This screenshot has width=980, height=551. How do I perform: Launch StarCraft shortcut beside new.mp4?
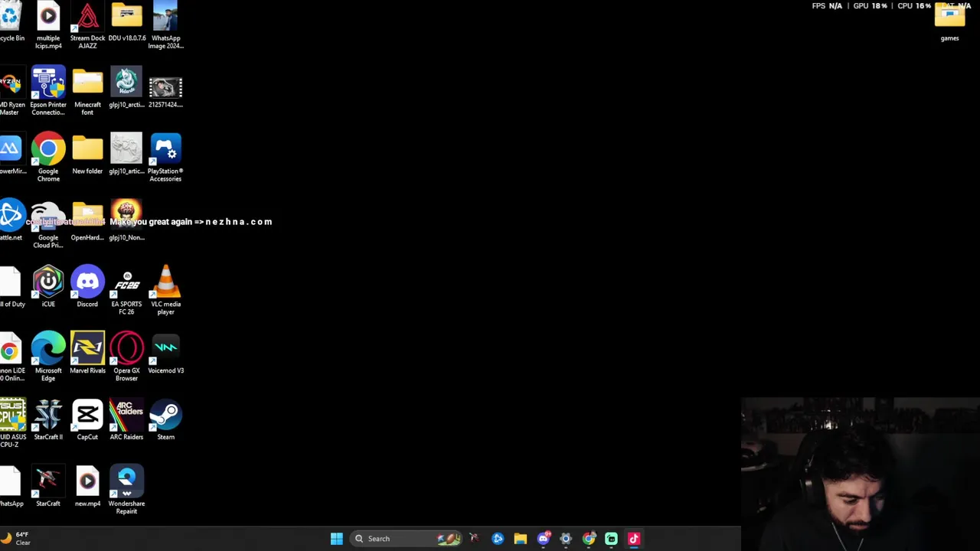pos(47,487)
